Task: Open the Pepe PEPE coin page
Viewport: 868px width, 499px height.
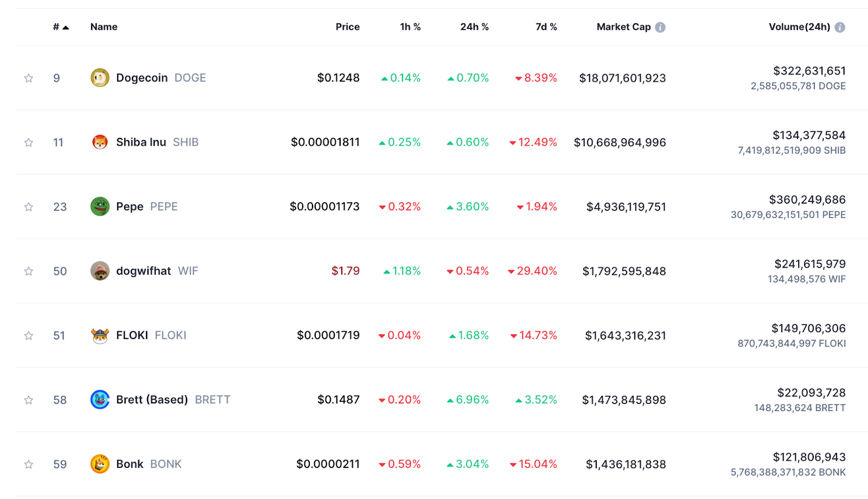Action: tap(147, 206)
